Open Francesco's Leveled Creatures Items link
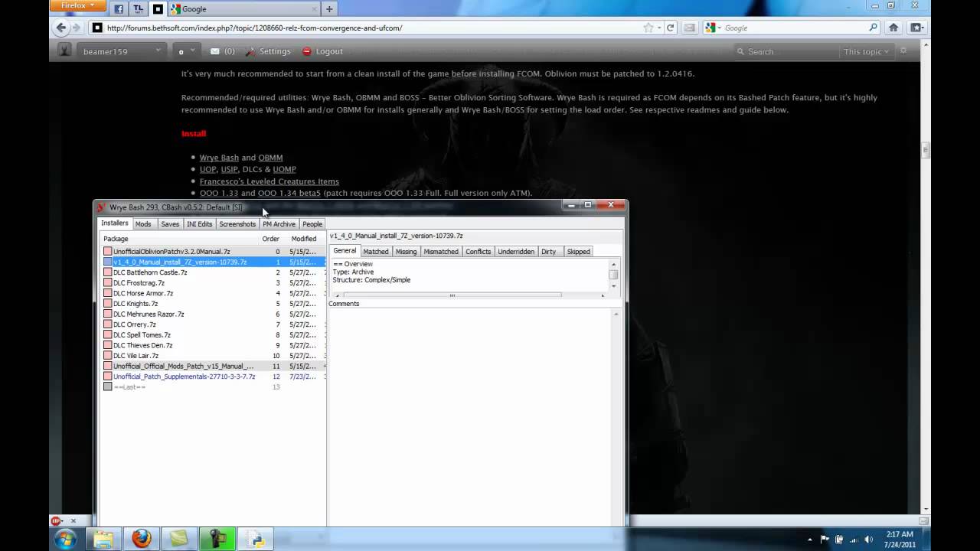 click(x=269, y=181)
